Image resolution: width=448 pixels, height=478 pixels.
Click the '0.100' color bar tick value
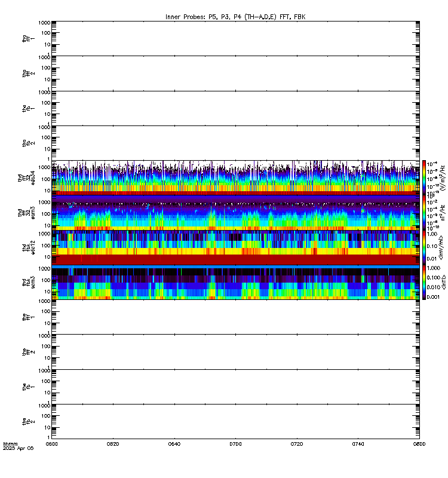(x=434, y=277)
